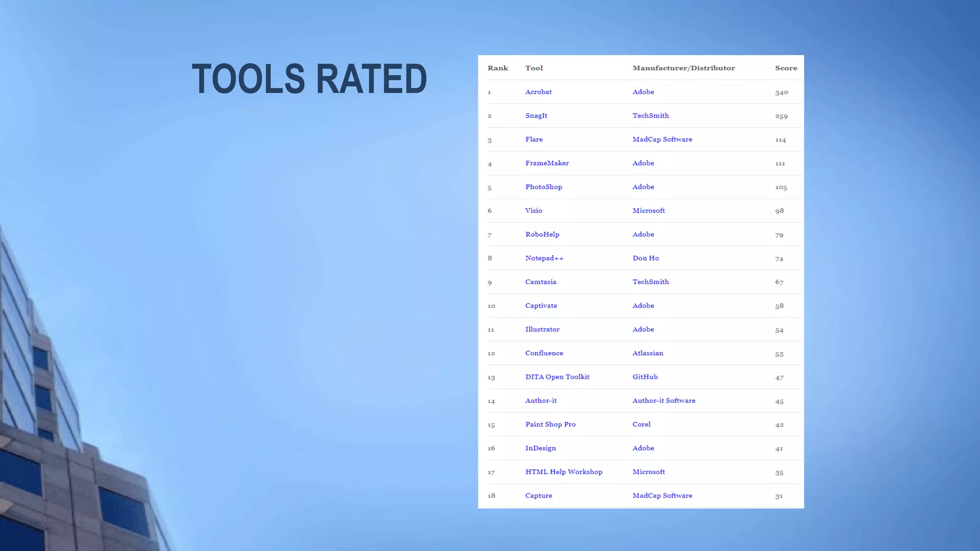Click Adobe manufacturer in Illustrator row

click(x=643, y=330)
